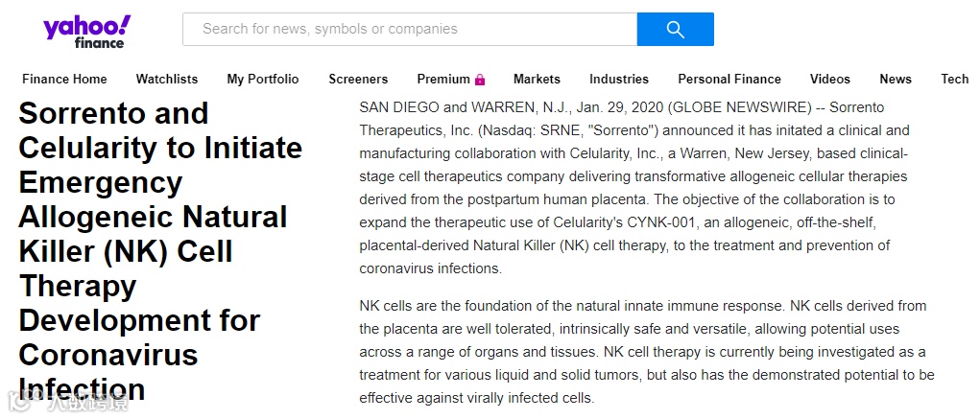Open the Premium navigation label
980x419 pixels.
pyautogui.click(x=443, y=79)
